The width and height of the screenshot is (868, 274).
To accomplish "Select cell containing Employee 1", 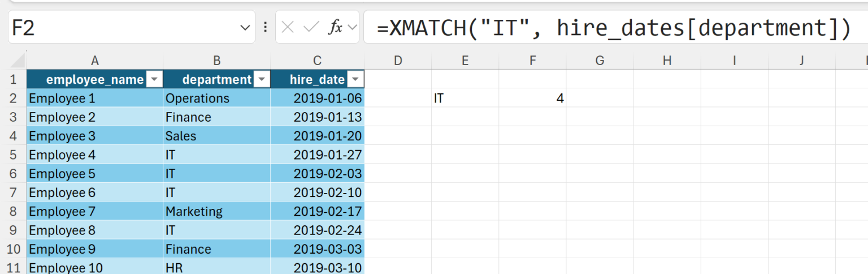I will point(95,98).
